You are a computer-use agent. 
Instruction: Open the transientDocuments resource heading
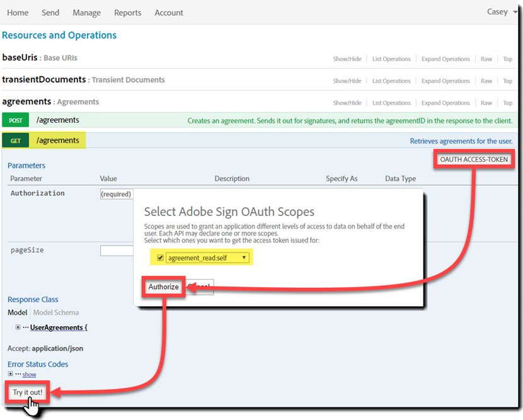pos(43,79)
